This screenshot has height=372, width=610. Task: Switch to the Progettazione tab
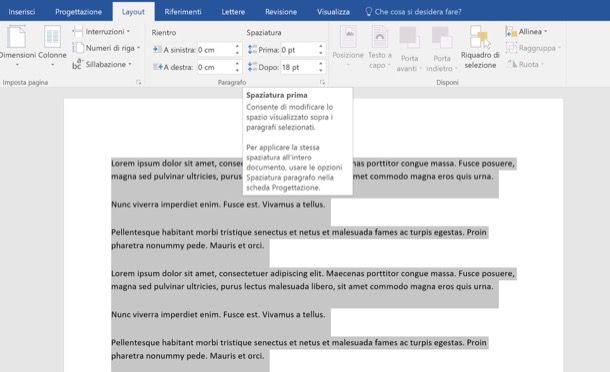coord(79,12)
